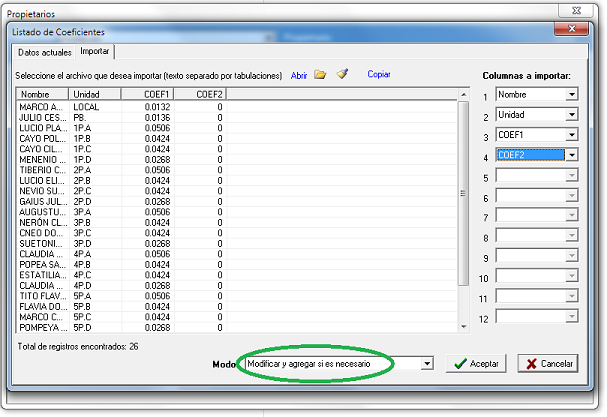Click the Copiar link
The image size is (607, 417).
tap(379, 75)
